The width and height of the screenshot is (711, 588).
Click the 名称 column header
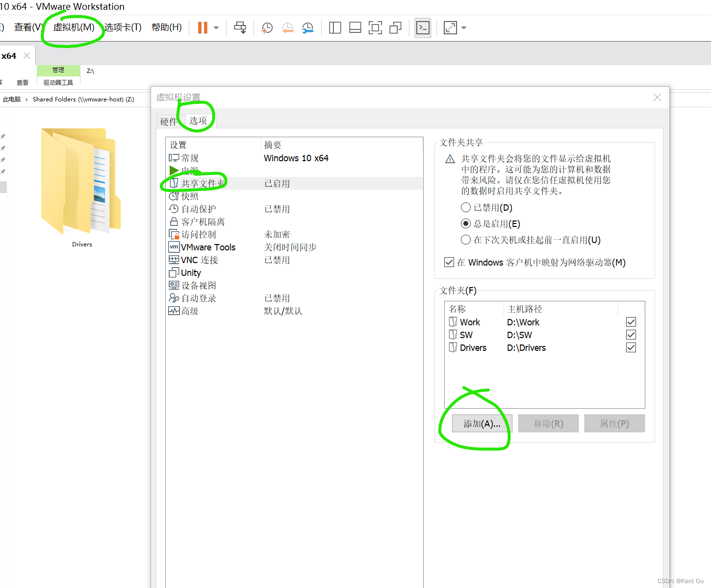click(x=474, y=309)
